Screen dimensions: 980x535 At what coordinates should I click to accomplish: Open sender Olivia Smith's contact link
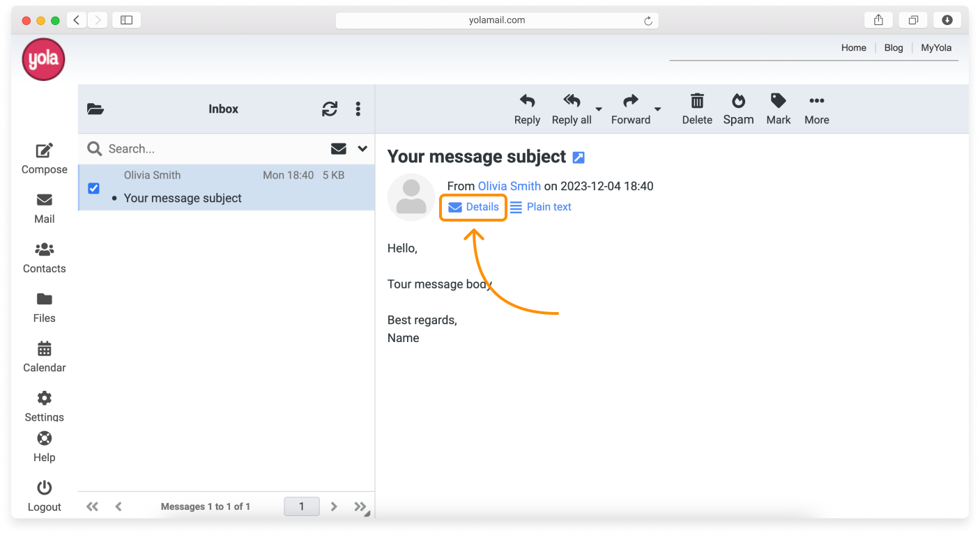pos(509,185)
